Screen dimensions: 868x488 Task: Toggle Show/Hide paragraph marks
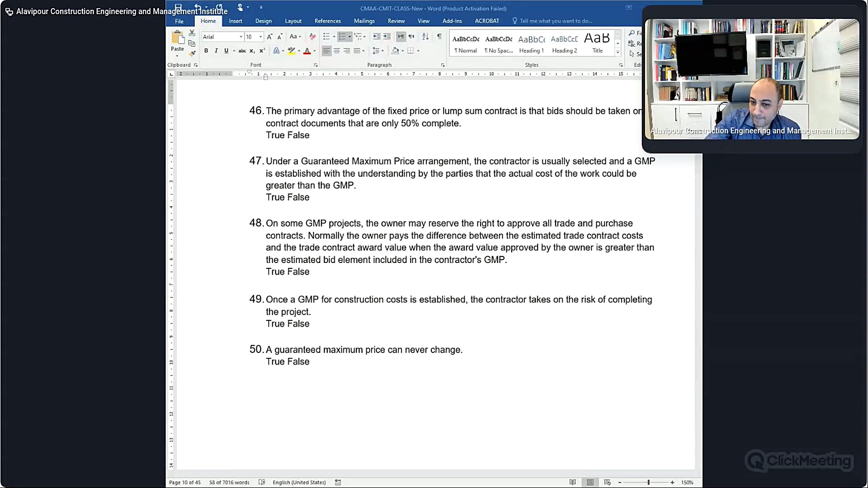tap(439, 37)
